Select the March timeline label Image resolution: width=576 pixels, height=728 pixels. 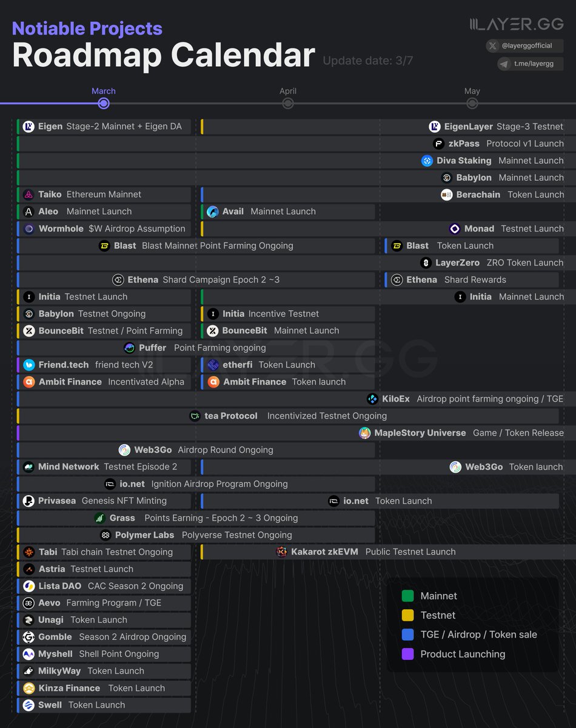coord(103,90)
